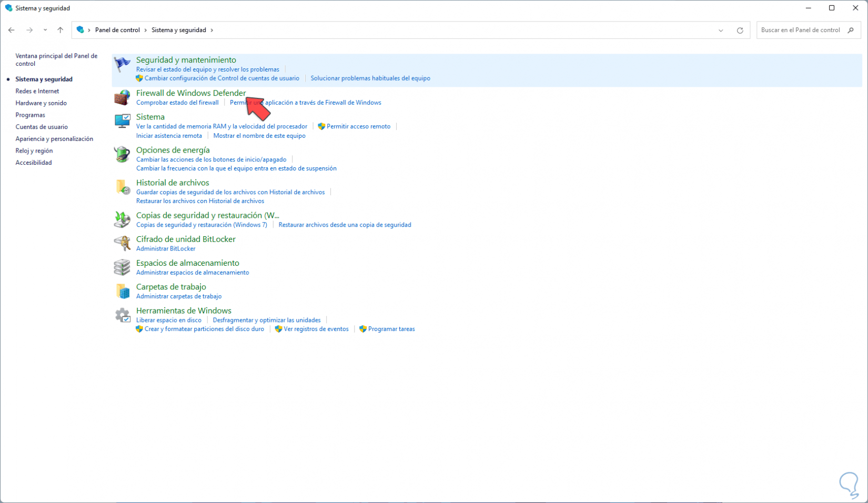Click Liberar espacio en disco link

point(169,320)
